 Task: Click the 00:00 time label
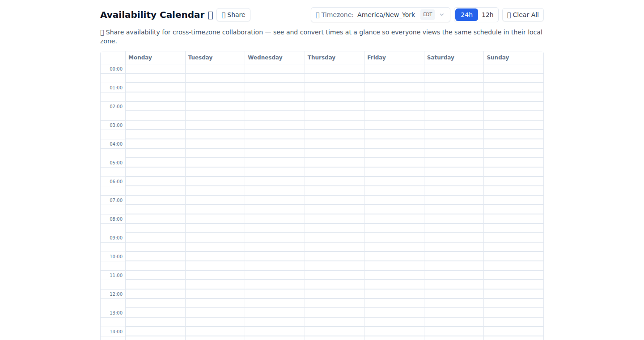(116, 69)
